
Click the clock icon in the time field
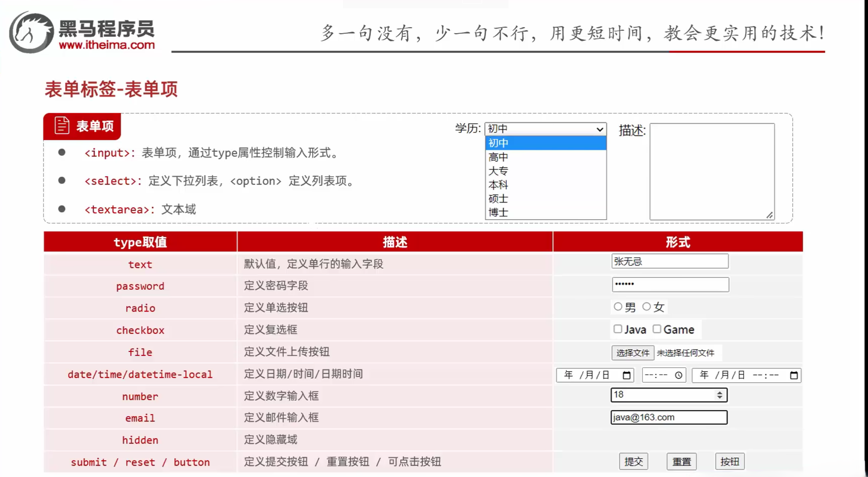point(678,375)
